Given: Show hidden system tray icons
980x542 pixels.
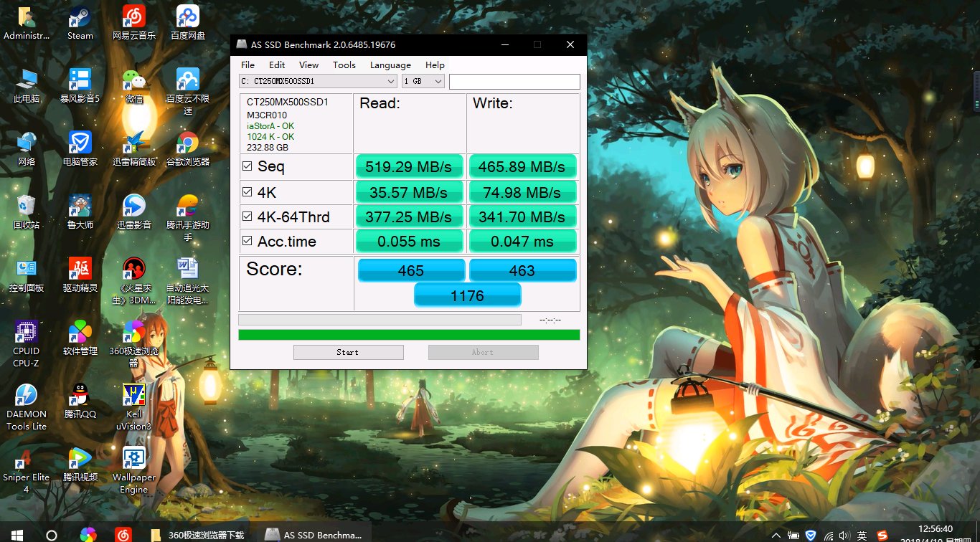Looking at the screenshot, I should pos(776,535).
